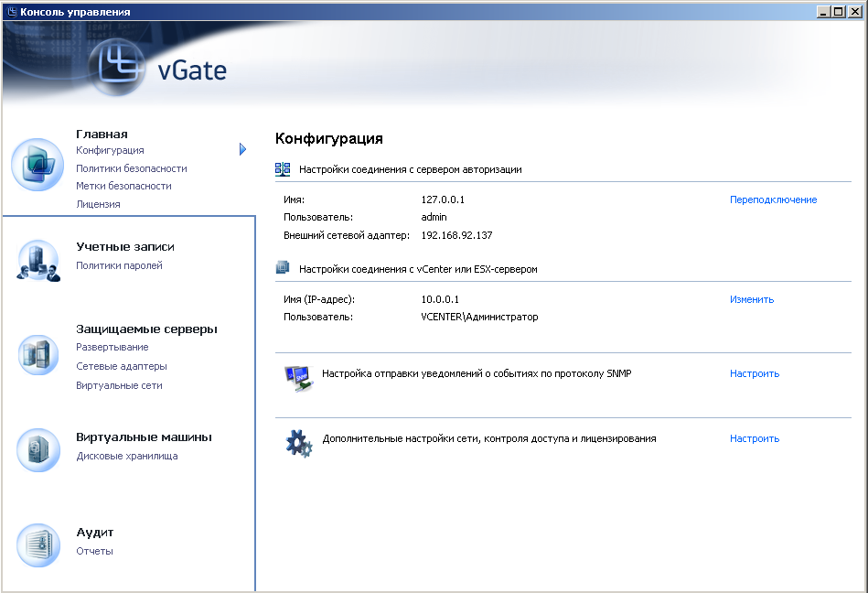Click the authorization server connection icon
Screen dimensions: 868x593
(283, 169)
